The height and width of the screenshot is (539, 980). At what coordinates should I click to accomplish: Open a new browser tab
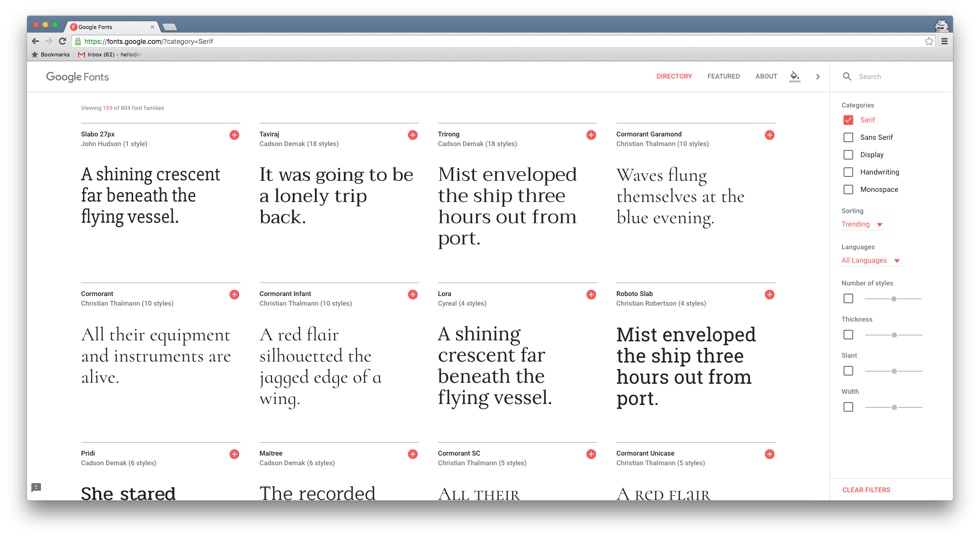tap(170, 27)
